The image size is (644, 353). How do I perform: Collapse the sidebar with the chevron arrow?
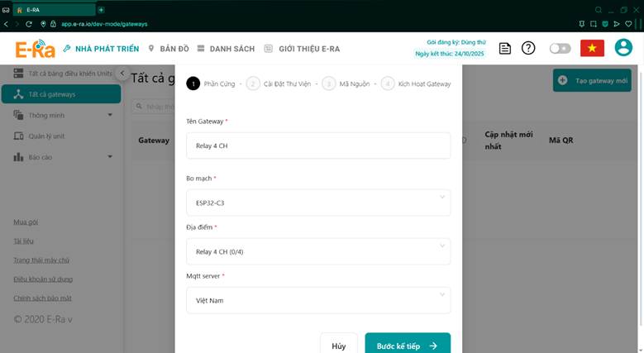[122, 73]
